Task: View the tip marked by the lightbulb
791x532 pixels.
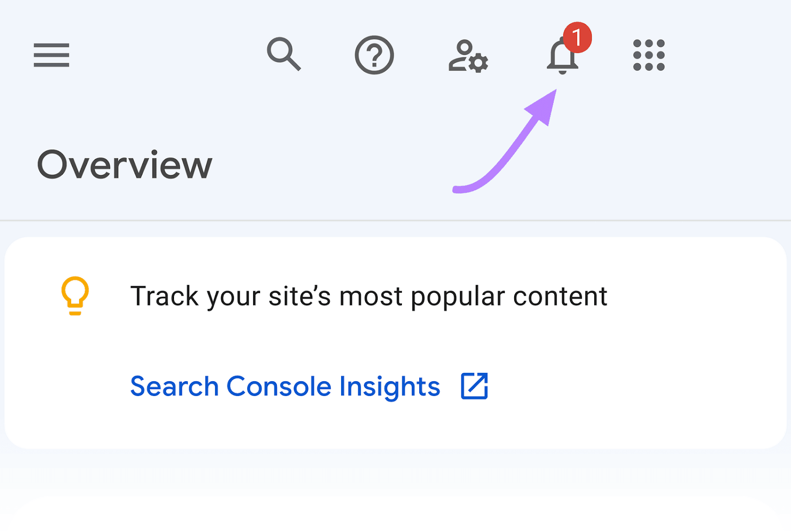Action: tap(75, 296)
